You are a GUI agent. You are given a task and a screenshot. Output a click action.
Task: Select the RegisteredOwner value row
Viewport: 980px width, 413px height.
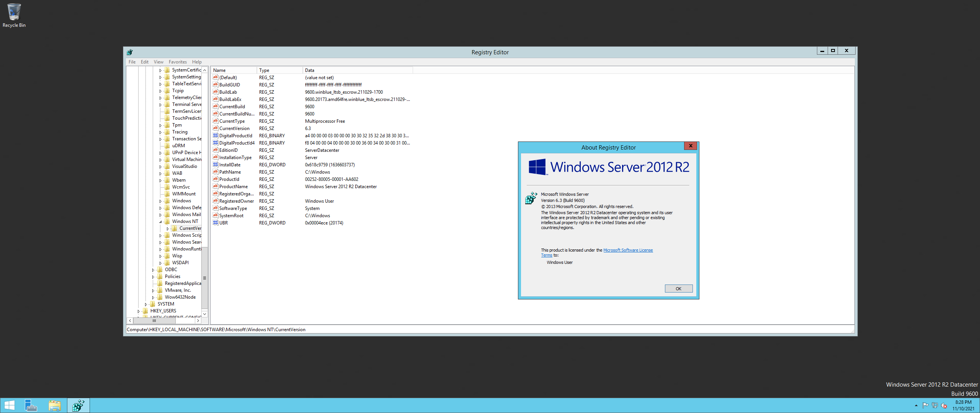(x=312, y=201)
